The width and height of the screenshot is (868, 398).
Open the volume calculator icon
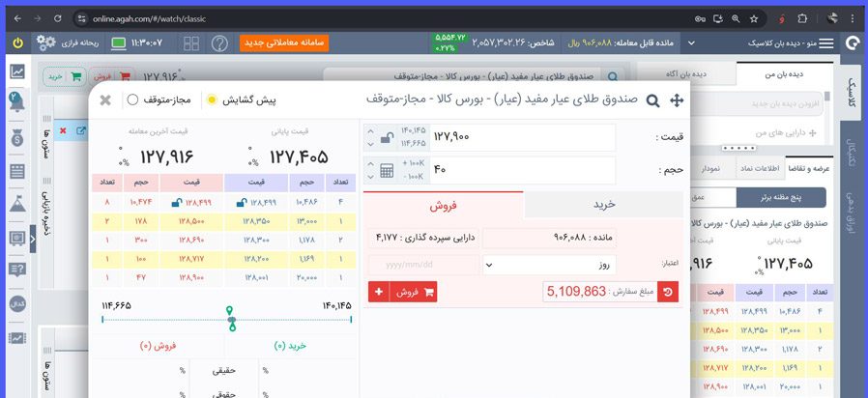click(387, 171)
